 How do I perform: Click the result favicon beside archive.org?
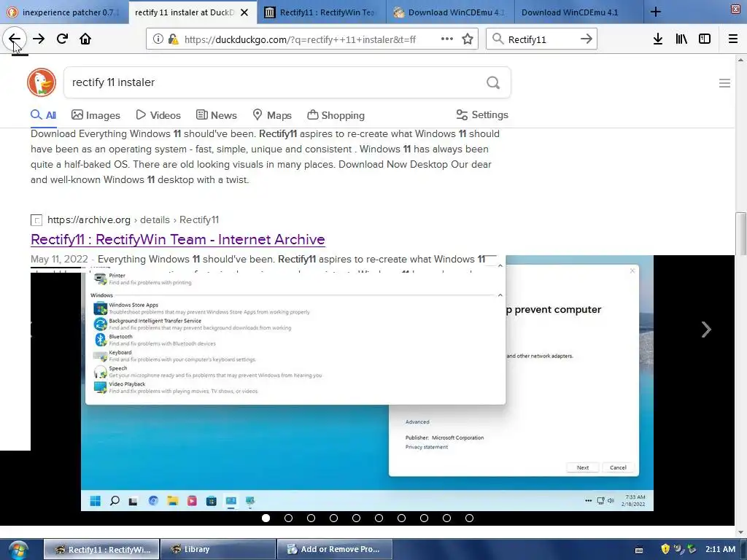pyautogui.click(x=36, y=220)
